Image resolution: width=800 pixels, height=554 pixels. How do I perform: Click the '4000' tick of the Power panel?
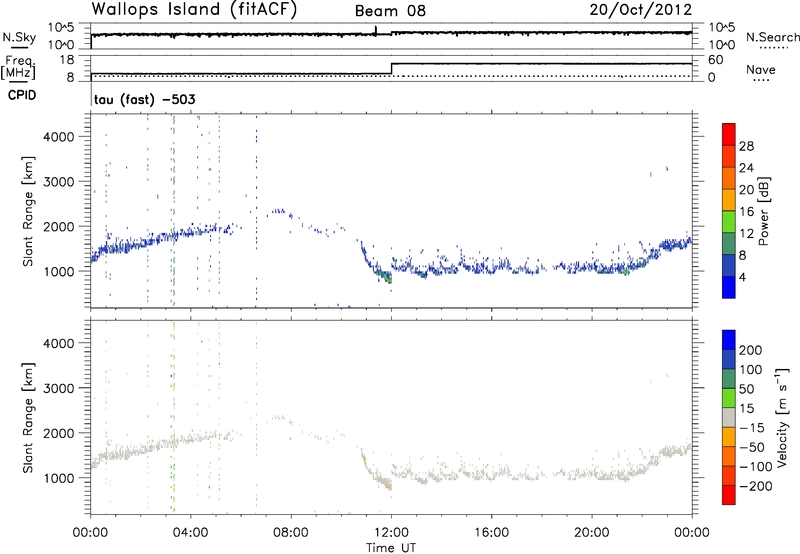(x=58, y=137)
